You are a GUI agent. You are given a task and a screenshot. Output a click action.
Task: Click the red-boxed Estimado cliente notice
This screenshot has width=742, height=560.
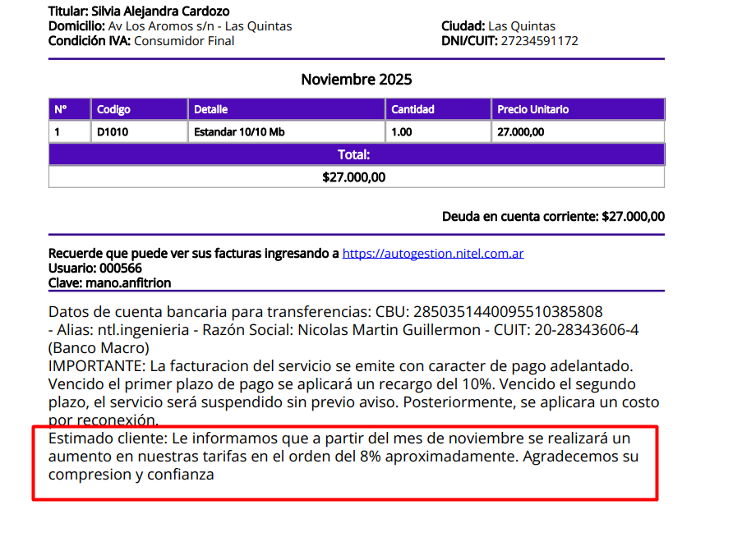coord(344,457)
